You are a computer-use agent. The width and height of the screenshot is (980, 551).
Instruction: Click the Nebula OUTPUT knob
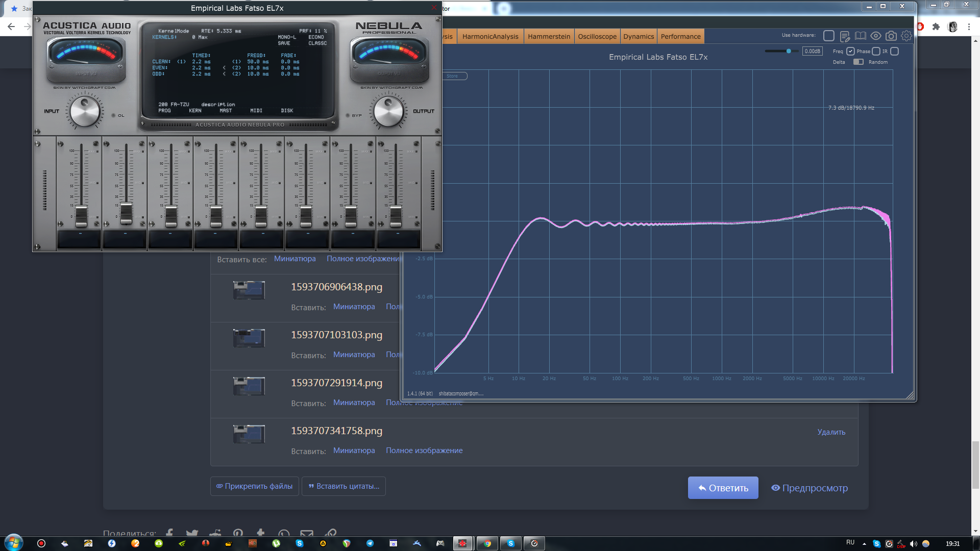(x=388, y=112)
